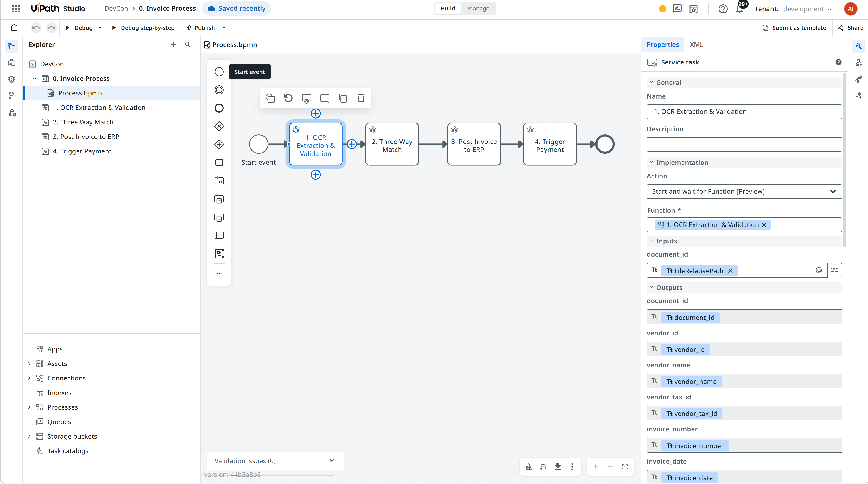The height and width of the screenshot is (484, 868).
Task: Open the app launcher grid icon
Action: tap(16, 8)
